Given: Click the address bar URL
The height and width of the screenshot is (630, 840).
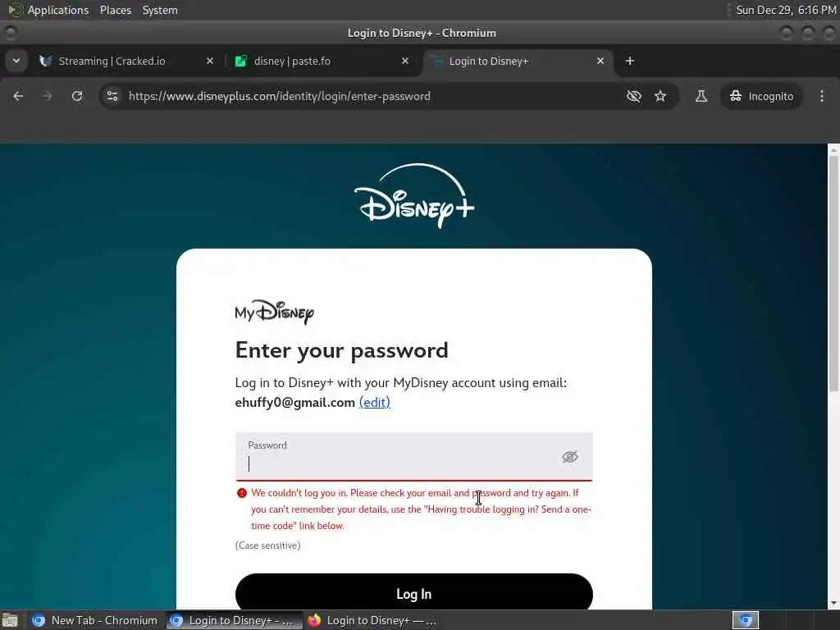Looking at the screenshot, I should [x=279, y=97].
